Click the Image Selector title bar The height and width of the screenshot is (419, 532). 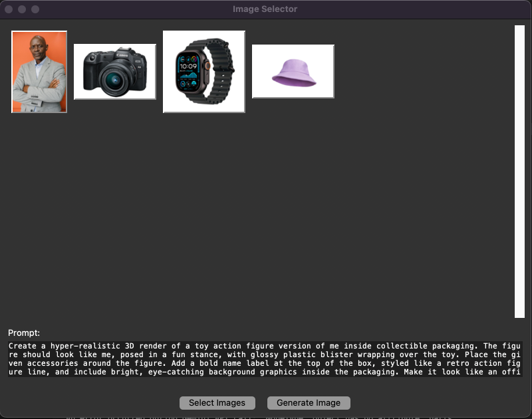pyautogui.click(x=265, y=9)
